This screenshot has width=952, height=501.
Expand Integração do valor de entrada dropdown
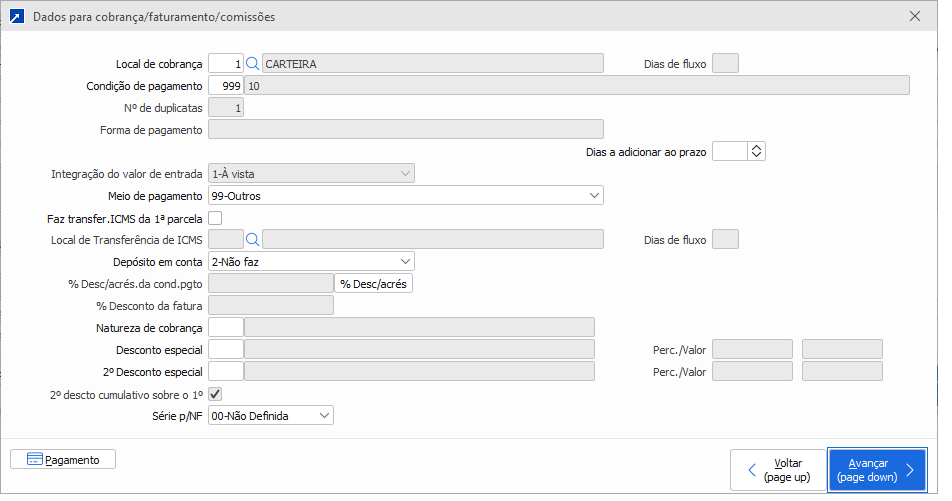(x=311, y=173)
